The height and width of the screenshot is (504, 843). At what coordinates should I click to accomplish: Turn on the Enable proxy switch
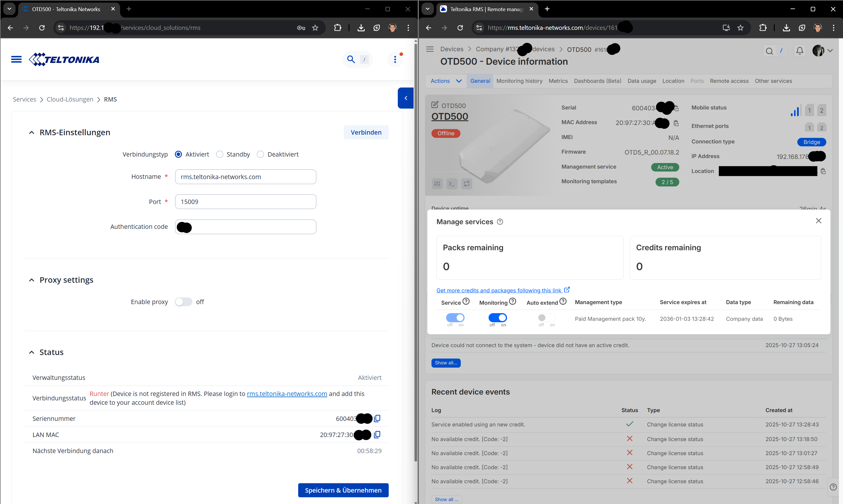[x=183, y=302]
